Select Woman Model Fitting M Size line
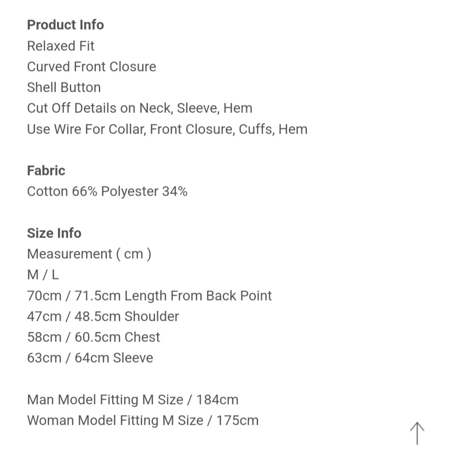The width and height of the screenshot is (476, 452). 143,420
